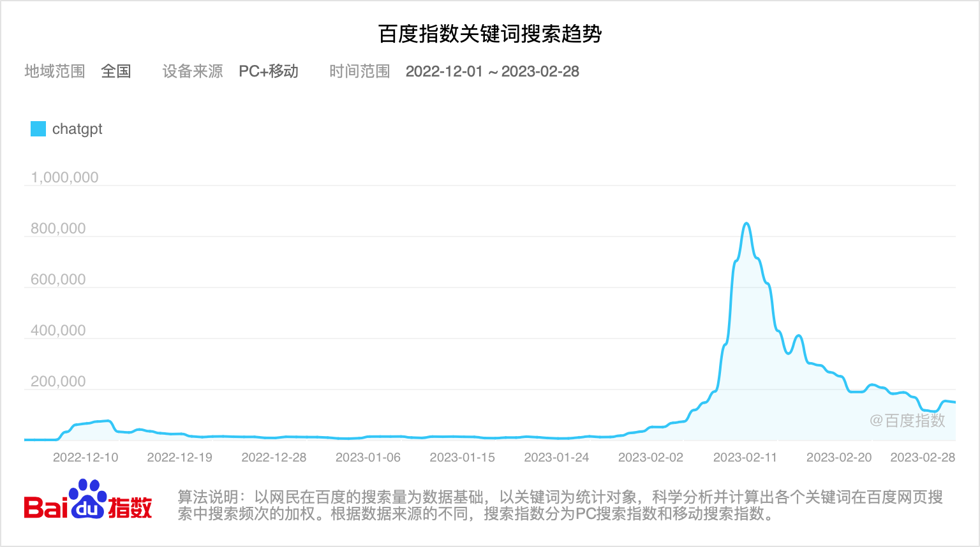Click the device value PC+移动
This screenshot has height=547, width=980.
coord(269,71)
